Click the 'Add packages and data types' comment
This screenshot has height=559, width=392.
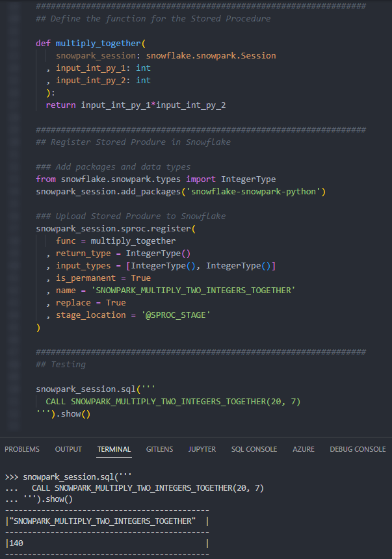[113, 167]
